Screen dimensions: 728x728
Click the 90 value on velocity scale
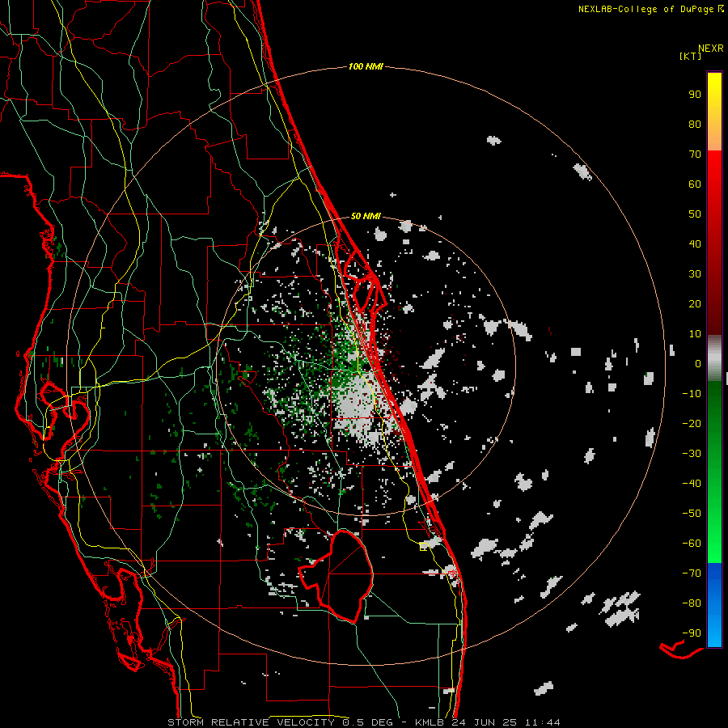(x=695, y=95)
